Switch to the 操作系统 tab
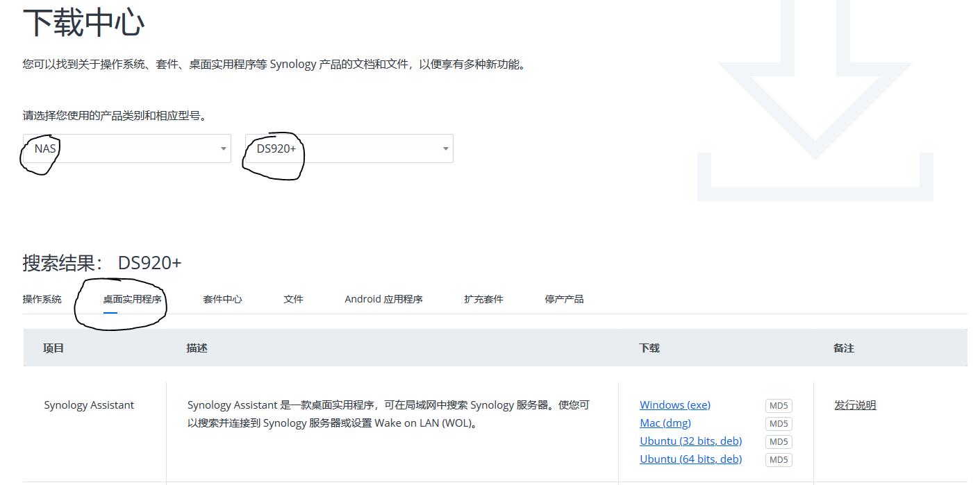The width and height of the screenshot is (980, 485). (42, 298)
